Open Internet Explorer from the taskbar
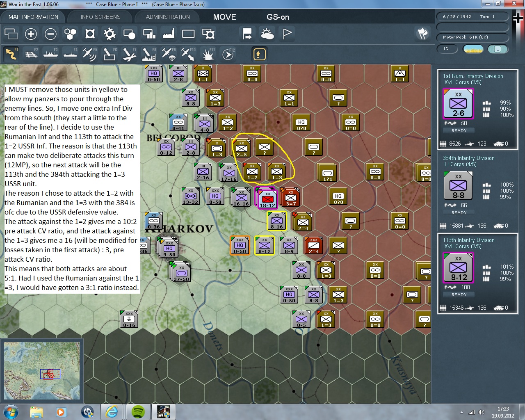Screen dimensions: 525x420 pos(112,411)
